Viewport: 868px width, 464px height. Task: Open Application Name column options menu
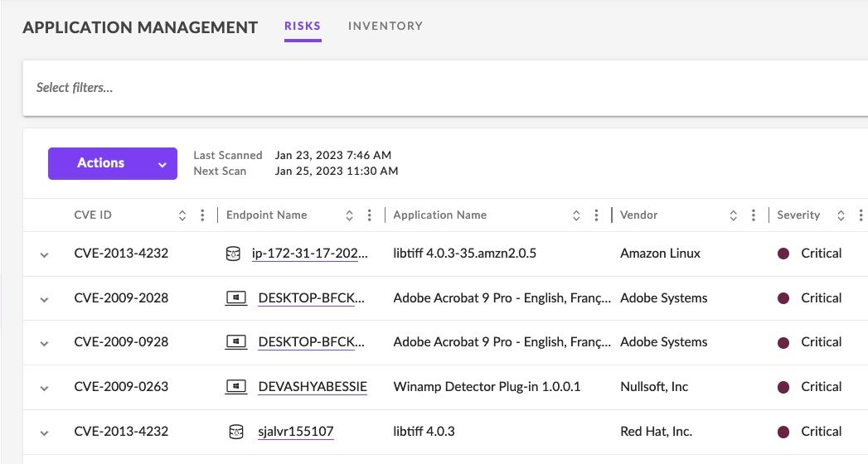point(596,215)
